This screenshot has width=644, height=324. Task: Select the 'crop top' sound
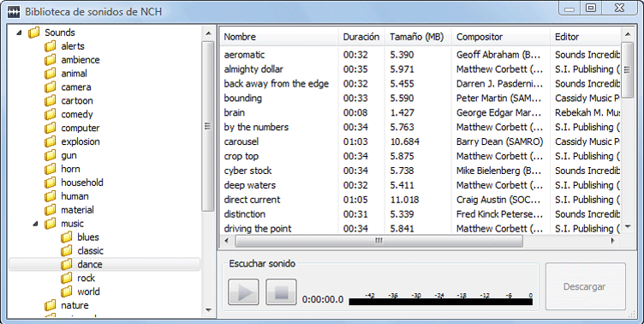coord(420,156)
